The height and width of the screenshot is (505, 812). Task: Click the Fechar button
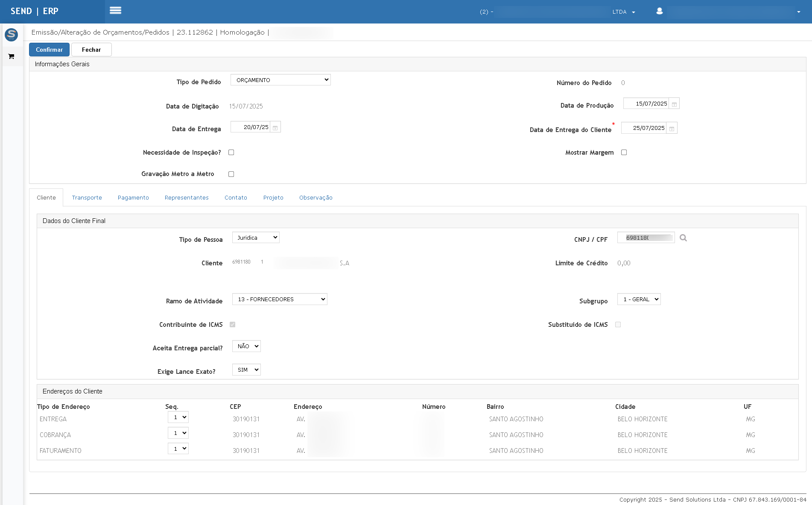click(x=91, y=50)
